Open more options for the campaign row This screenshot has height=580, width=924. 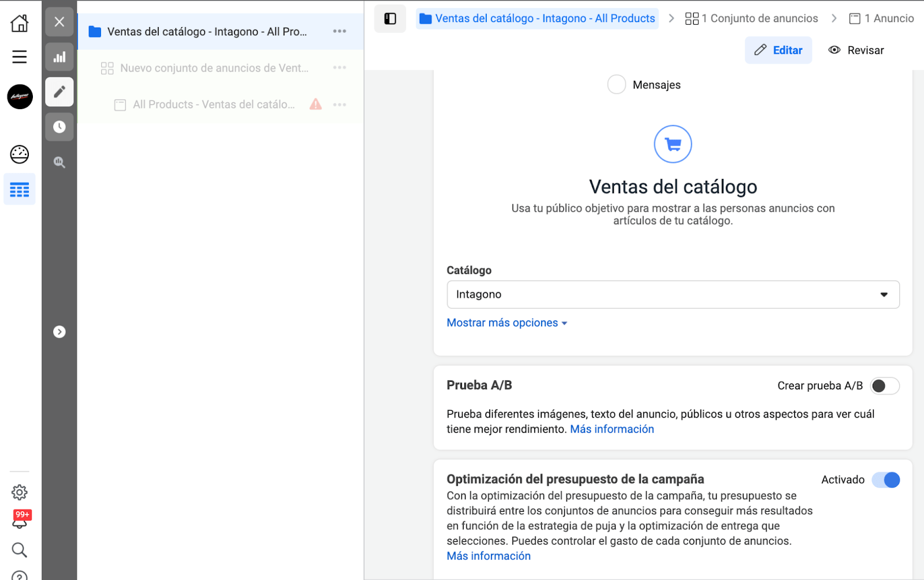[x=340, y=31]
